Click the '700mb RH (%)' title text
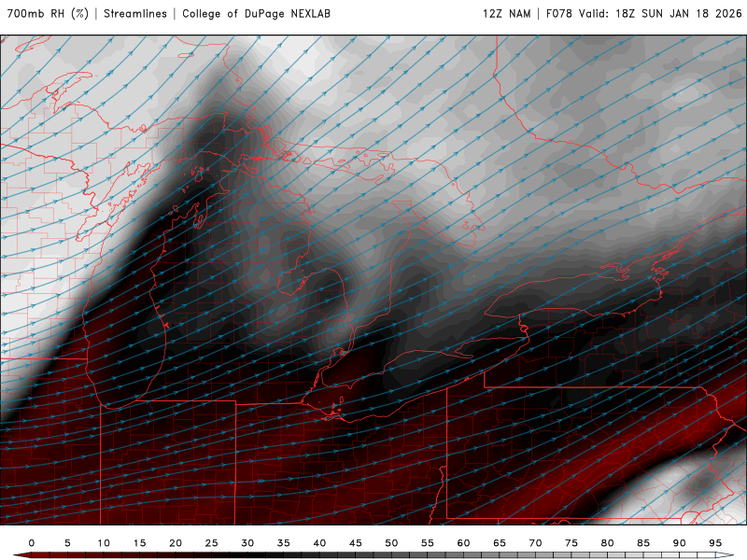747x560 pixels. click(x=48, y=14)
